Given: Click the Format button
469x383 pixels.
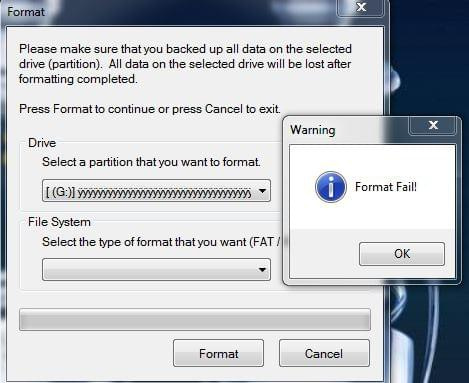Looking at the screenshot, I should pos(218,353).
